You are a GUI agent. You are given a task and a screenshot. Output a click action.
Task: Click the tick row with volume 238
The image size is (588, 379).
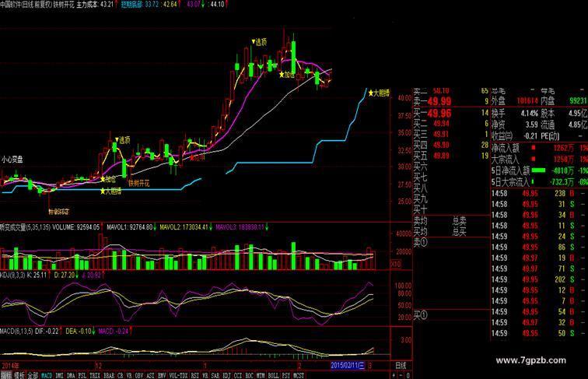539,194
